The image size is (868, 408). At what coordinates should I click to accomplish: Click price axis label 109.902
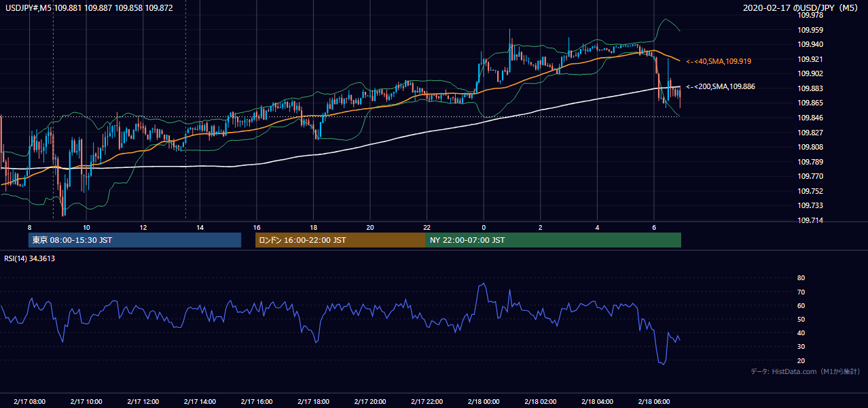[x=810, y=73]
